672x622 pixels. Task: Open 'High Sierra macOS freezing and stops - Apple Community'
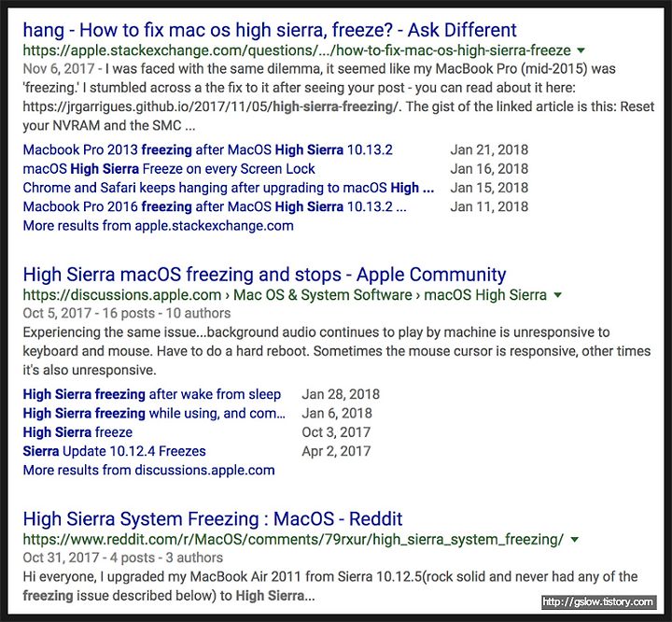[x=264, y=275]
